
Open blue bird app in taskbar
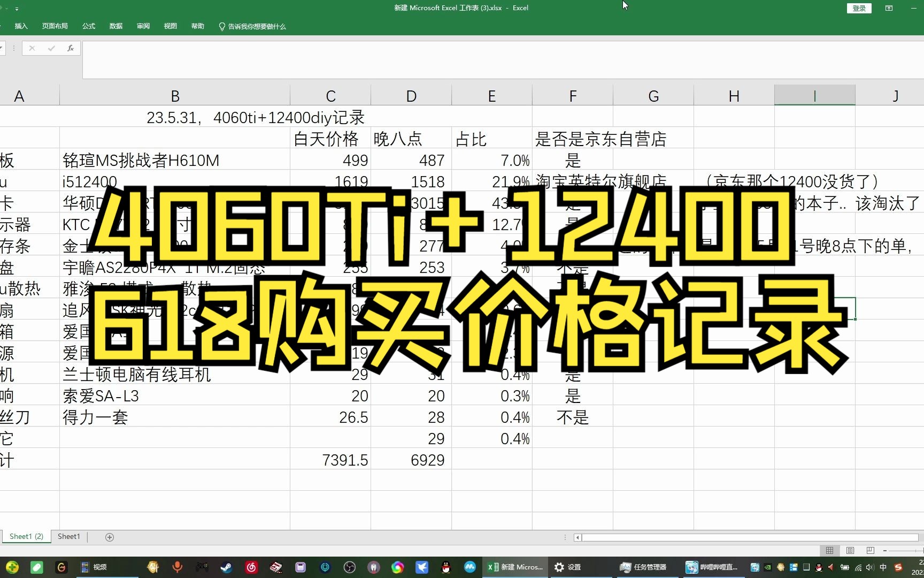[x=422, y=567]
